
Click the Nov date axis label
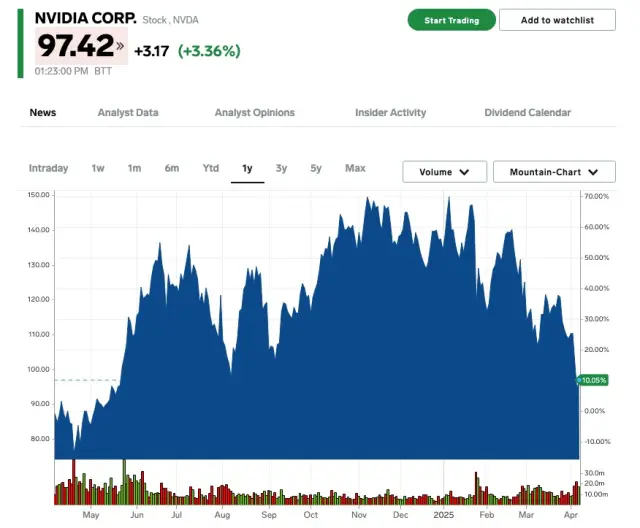tap(359, 515)
